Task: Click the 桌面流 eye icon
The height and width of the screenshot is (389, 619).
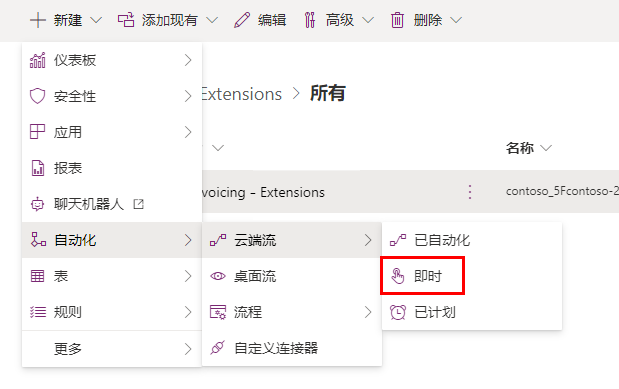Action: click(x=218, y=276)
